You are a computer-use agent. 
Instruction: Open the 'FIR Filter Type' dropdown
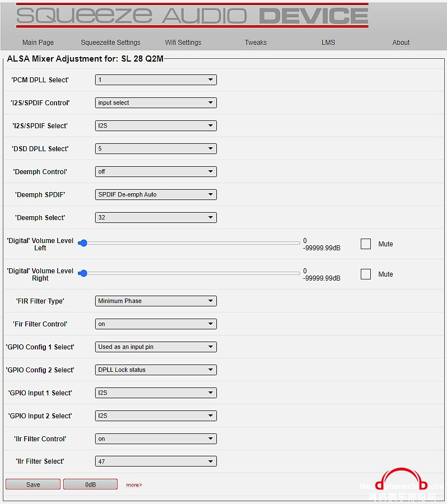coord(156,301)
